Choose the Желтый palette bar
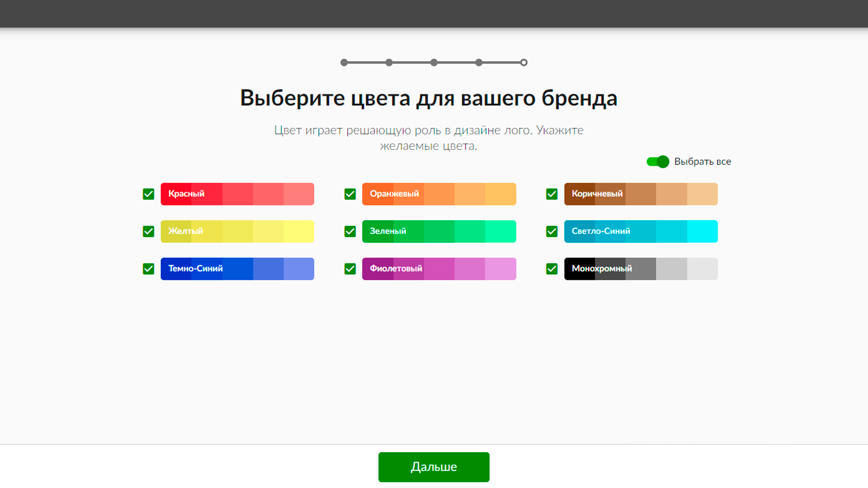 (237, 232)
